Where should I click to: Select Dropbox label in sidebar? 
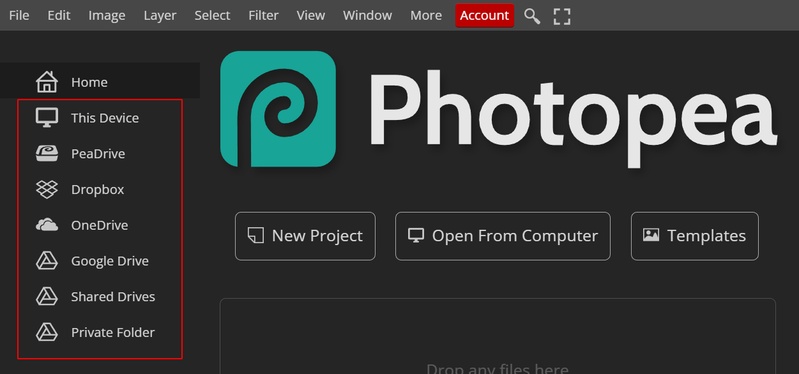click(97, 190)
